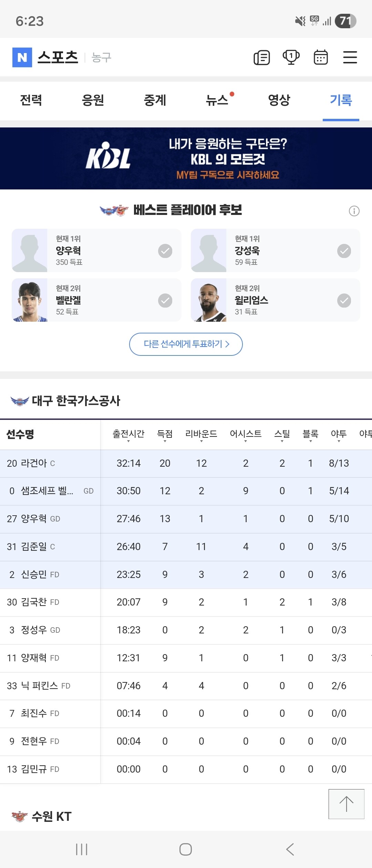Screen dimensions: 372x868
Task: Tap the KBL MY팀 subscription banner
Action: [x=186, y=158]
